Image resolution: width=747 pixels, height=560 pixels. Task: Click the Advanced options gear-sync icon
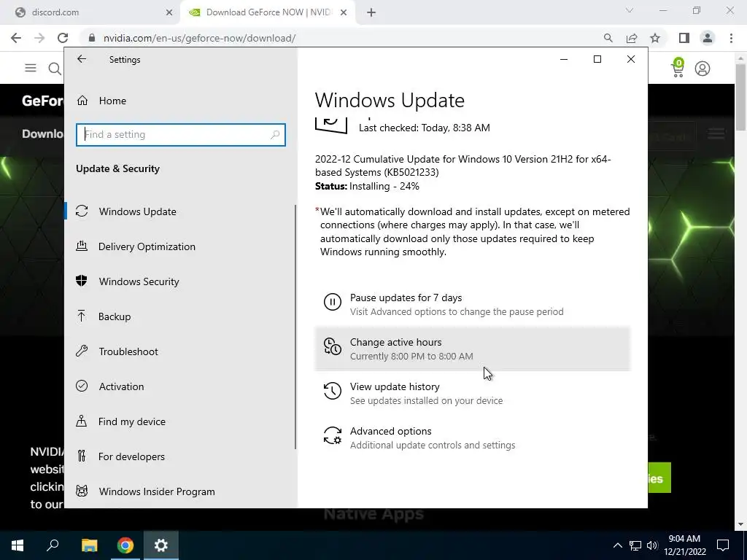click(x=333, y=435)
